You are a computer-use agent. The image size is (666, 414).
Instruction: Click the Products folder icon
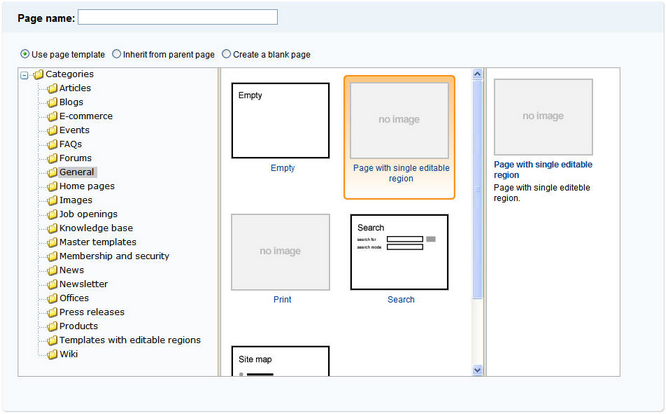click(x=52, y=327)
